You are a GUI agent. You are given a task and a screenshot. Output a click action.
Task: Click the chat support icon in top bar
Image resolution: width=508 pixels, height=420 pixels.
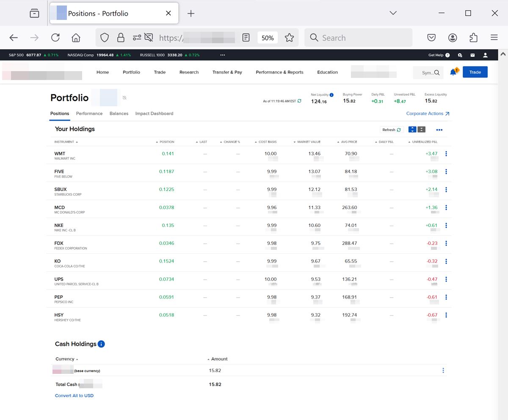(460, 55)
